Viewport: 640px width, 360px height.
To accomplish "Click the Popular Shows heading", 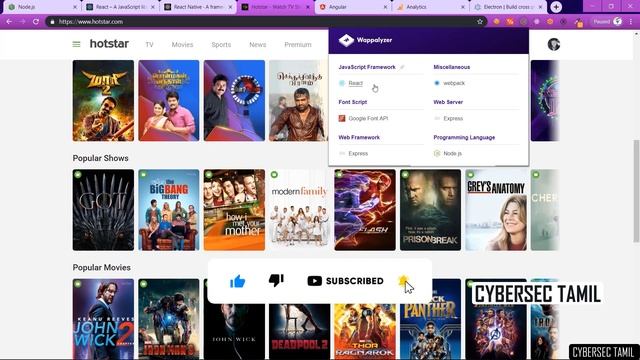I will click(x=100, y=158).
